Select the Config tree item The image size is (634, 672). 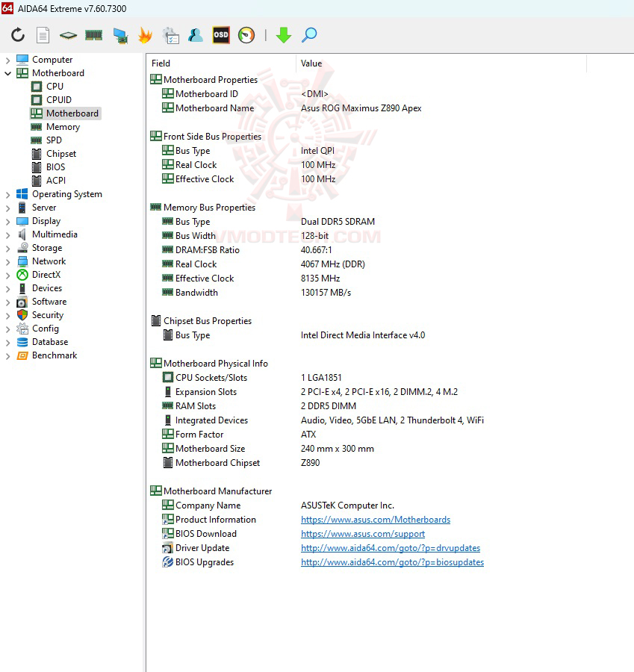(x=46, y=329)
